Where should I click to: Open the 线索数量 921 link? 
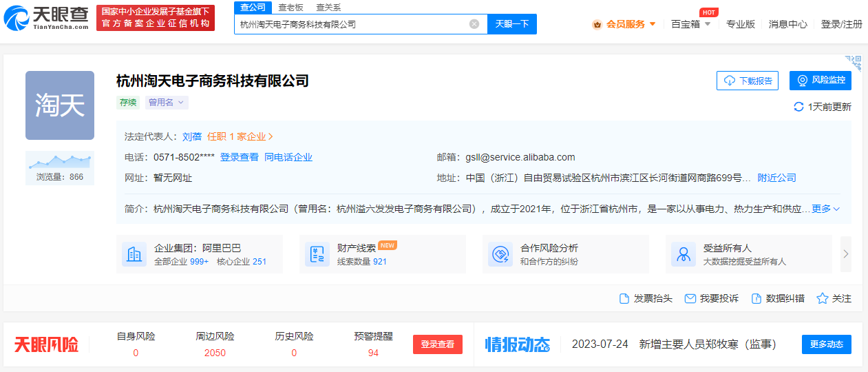362,262
